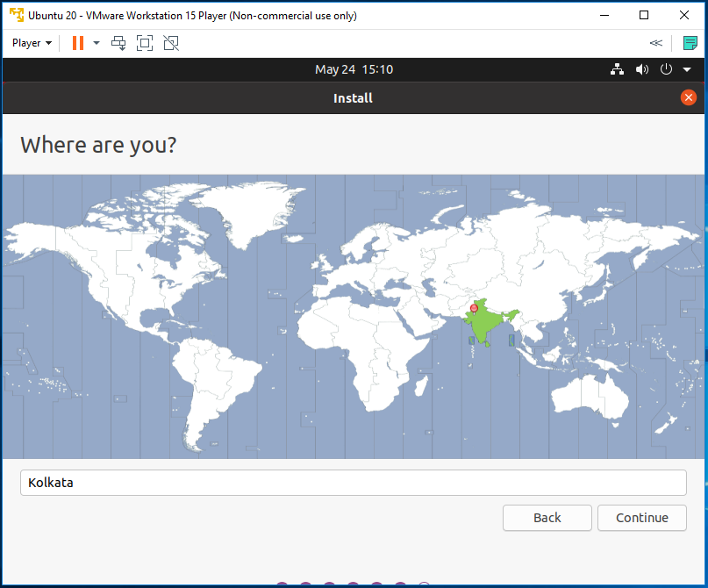
Task: Click the VMware application icon in title bar
Action: [x=17, y=15]
